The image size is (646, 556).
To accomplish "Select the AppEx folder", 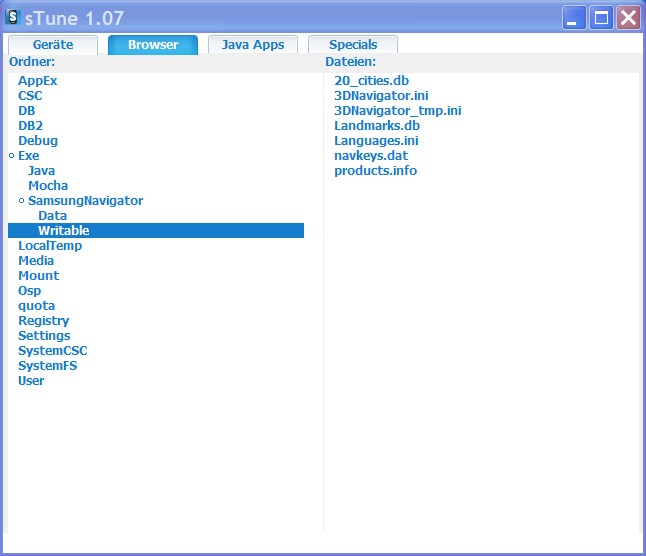I will pyautogui.click(x=38, y=81).
